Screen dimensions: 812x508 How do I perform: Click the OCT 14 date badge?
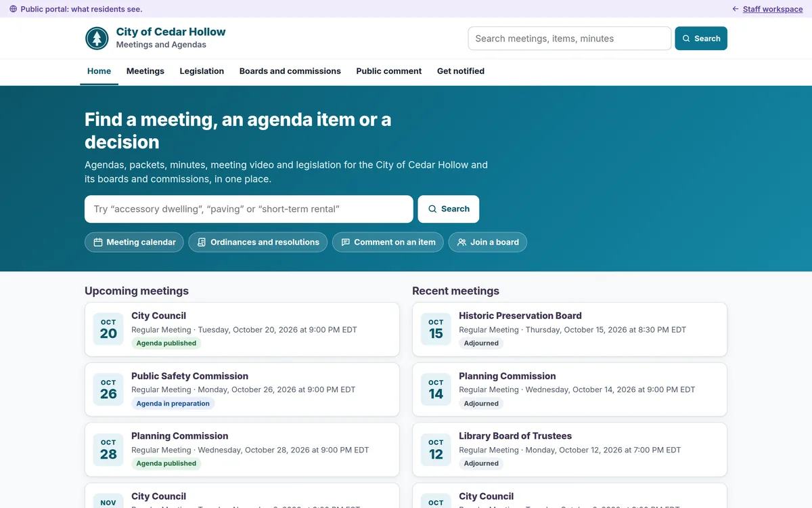[436, 389]
